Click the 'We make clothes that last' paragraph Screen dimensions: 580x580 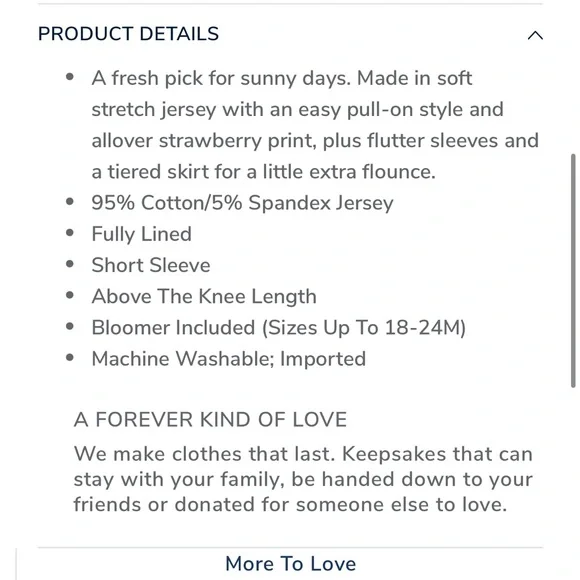[x=303, y=479]
